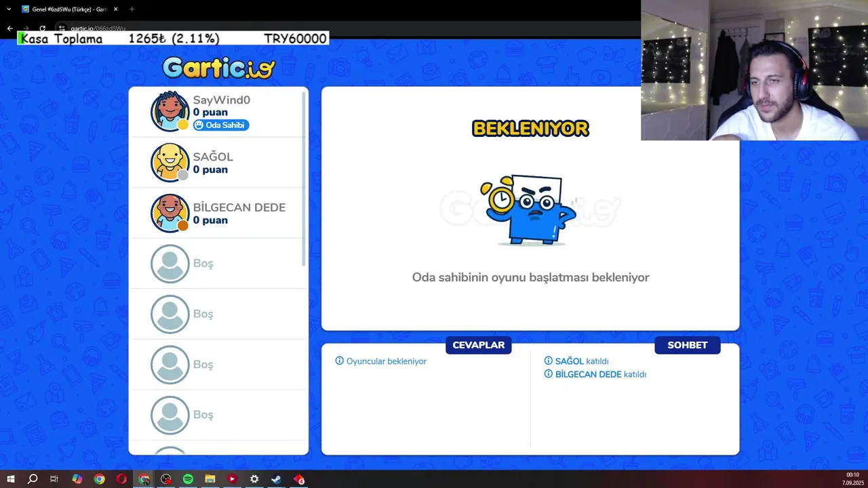Screen dimensions: 868x488
Task: Click the info icon beside BİLGECAN DEDE katıldı
Action: [549, 373]
